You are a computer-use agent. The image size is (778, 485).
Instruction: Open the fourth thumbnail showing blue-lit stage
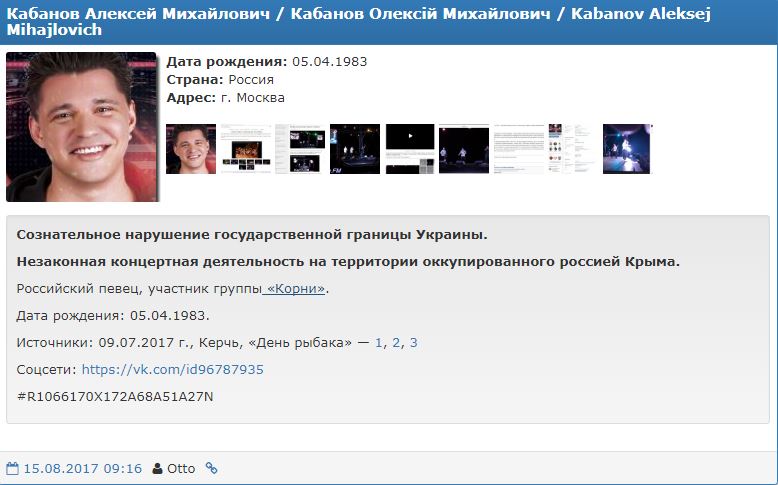coord(355,149)
